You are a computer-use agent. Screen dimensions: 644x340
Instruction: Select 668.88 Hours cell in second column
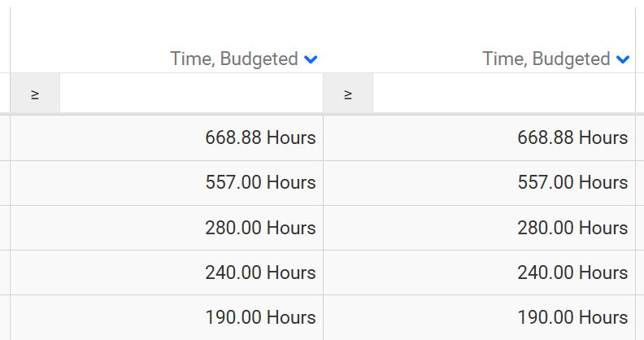click(x=572, y=138)
